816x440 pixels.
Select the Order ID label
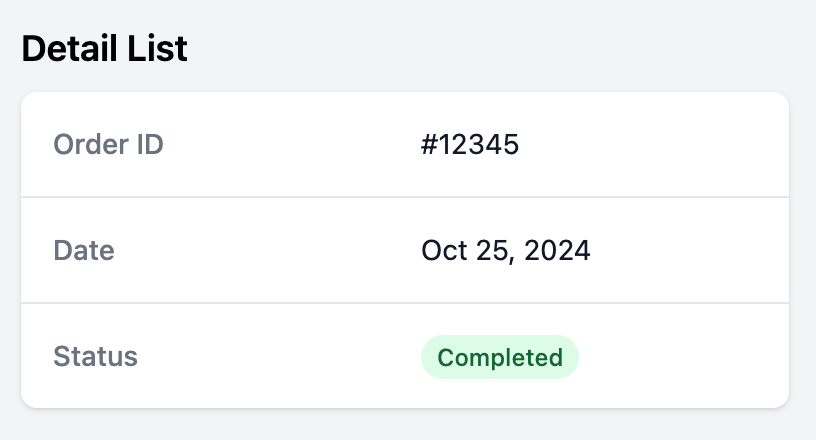(108, 144)
